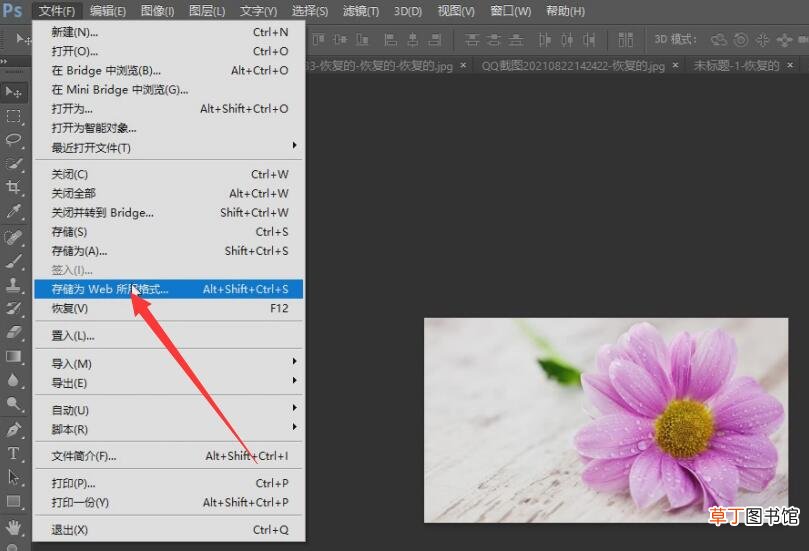Select the Eraser tool
809x551 pixels.
pos(13,332)
